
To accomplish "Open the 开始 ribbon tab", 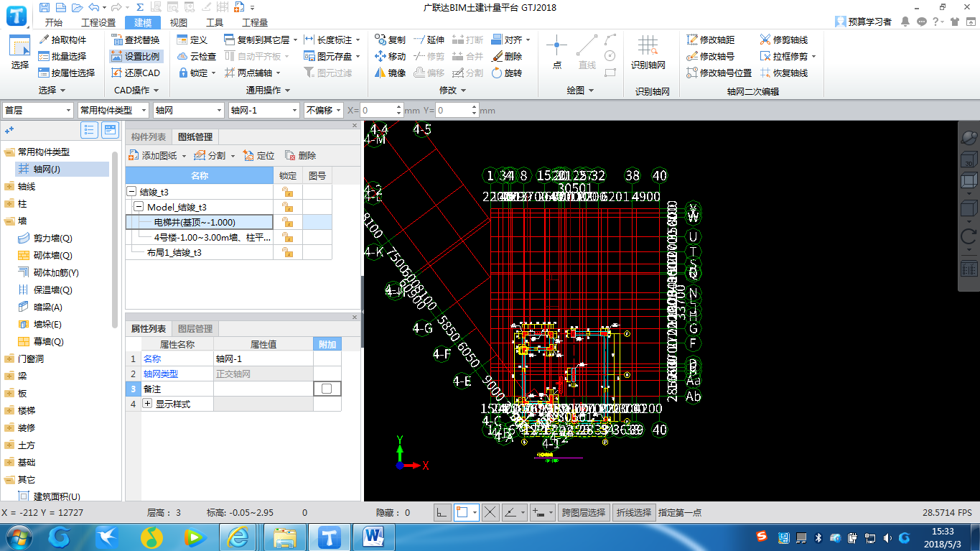I will tap(54, 22).
